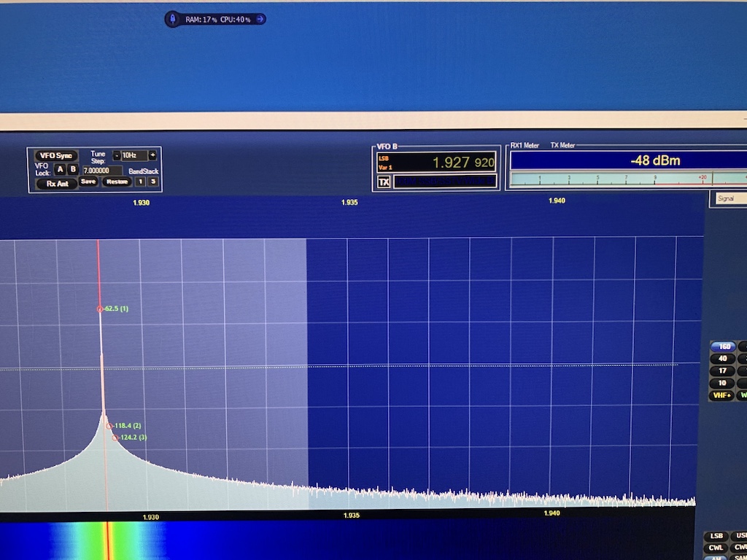This screenshot has width=747, height=560.
Task: Open the 10Hz Tune Step selector
Action: click(134, 155)
